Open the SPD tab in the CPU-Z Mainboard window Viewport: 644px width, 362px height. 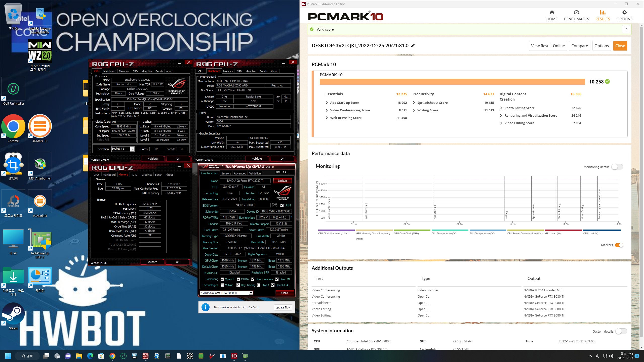point(239,71)
